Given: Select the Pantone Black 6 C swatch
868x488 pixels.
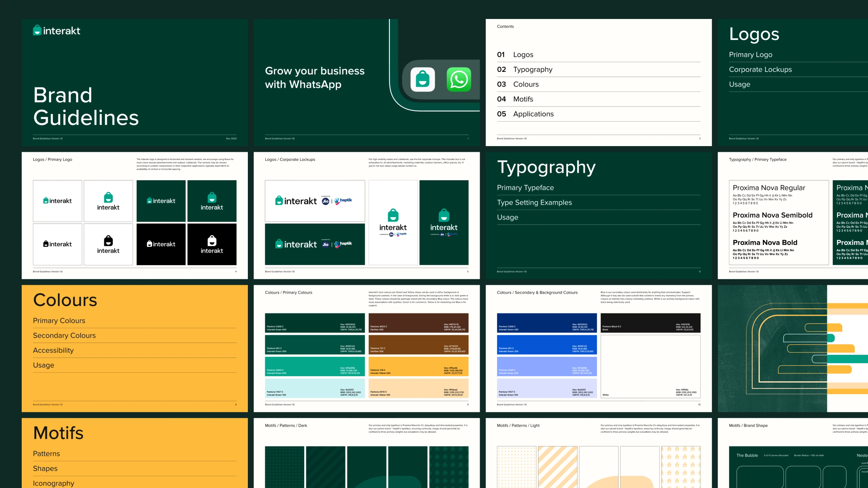Looking at the screenshot, I should (650, 323).
